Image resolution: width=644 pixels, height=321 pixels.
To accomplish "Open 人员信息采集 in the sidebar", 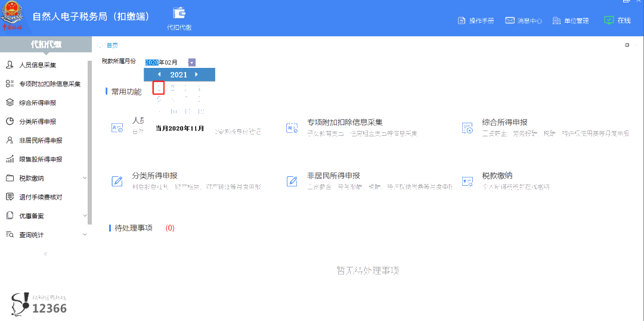I will point(38,65).
